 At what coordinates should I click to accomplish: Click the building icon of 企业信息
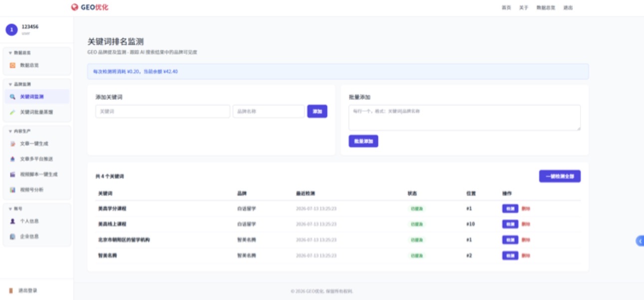pos(13,237)
